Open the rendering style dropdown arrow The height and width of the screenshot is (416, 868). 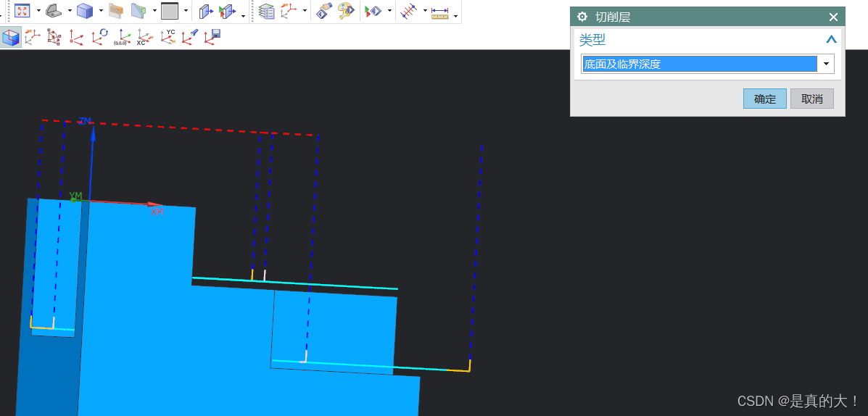point(101,11)
